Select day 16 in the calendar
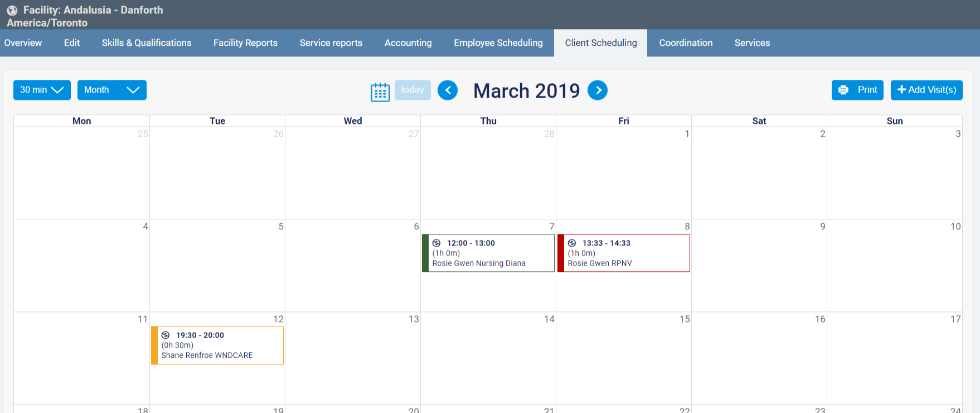 820,319
